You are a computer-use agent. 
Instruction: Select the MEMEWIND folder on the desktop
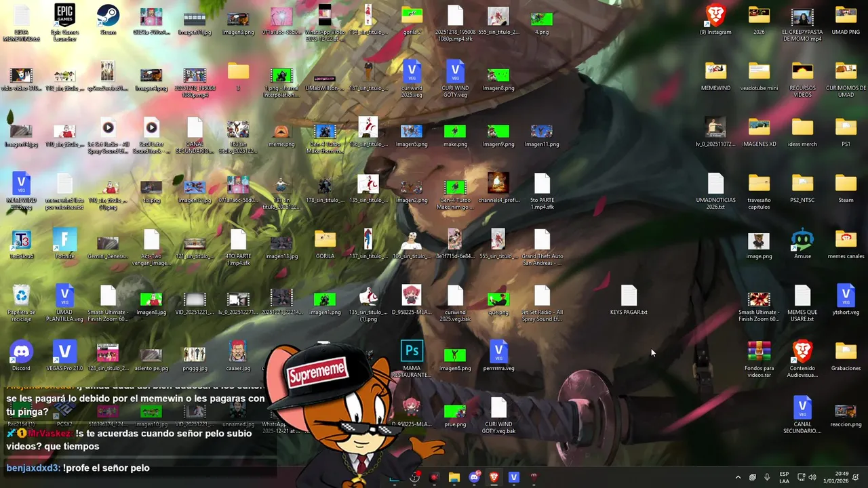tap(715, 76)
